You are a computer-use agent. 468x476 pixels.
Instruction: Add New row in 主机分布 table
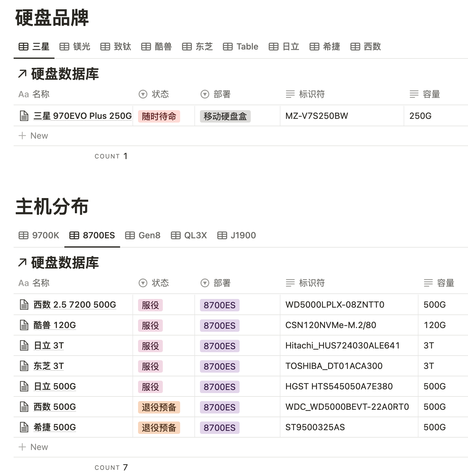click(x=33, y=447)
